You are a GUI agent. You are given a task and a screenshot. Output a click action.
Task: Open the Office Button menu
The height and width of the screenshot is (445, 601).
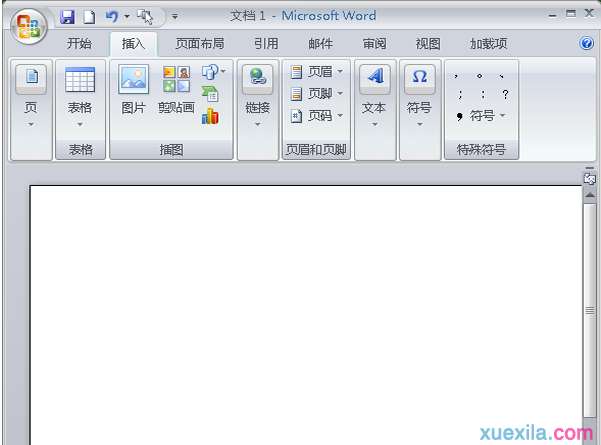(28, 26)
